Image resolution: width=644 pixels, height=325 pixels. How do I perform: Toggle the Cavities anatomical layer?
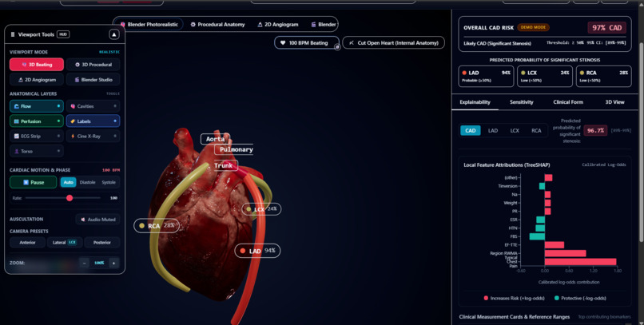[x=93, y=106]
